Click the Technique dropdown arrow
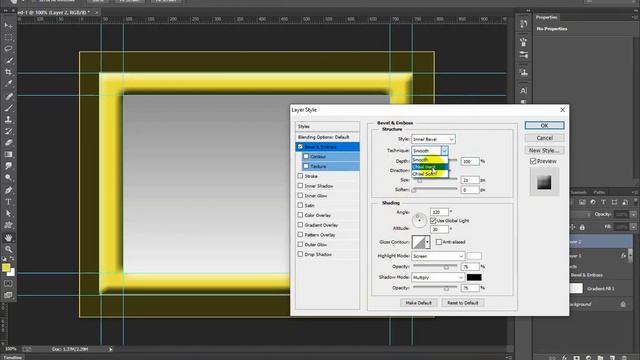640x360 pixels. (x=444, y=151)
